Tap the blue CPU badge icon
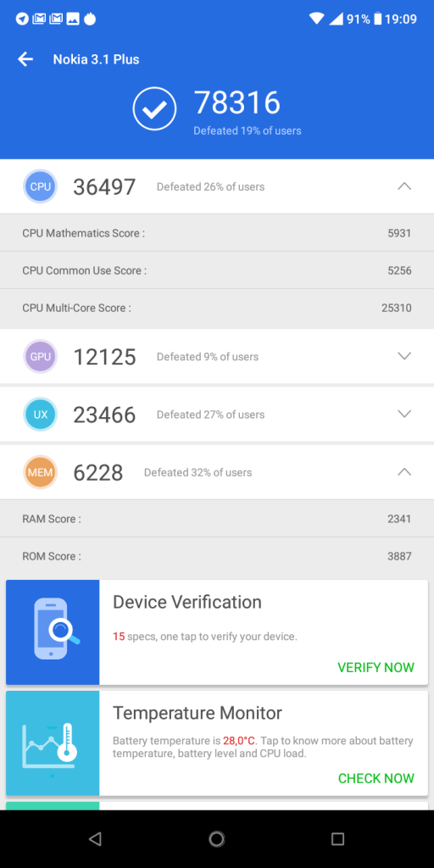Screen dimensions: 434x868 [x=41, y=186]
